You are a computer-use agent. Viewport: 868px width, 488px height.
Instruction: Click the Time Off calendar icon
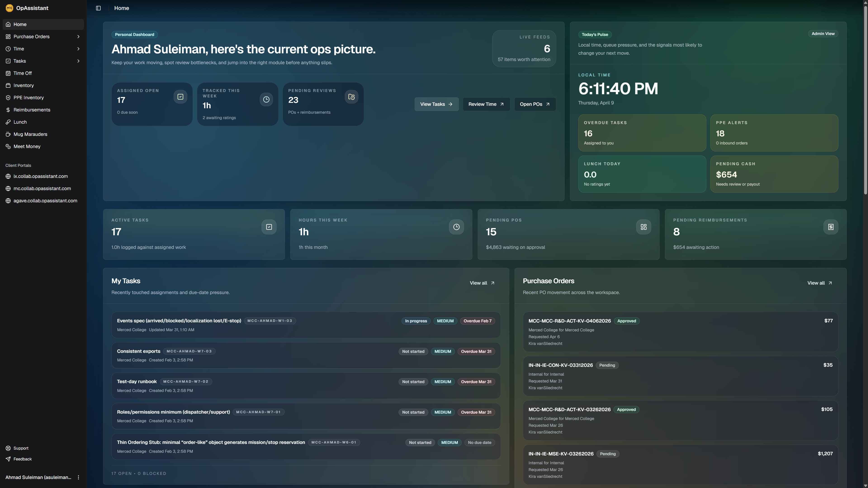[x=8, y=73]
